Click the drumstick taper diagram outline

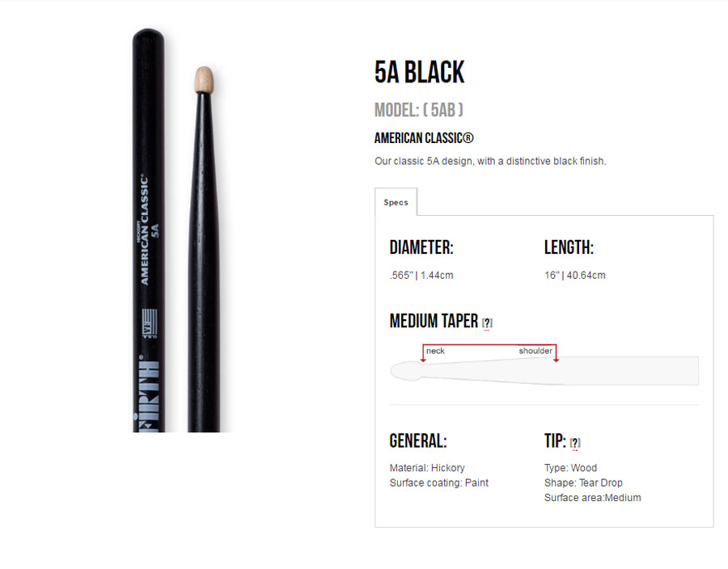[x=544, y=371]
